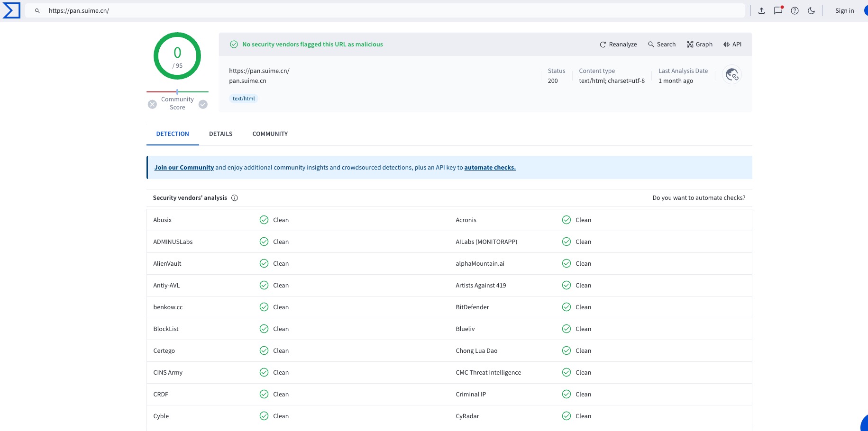Screen dimensions: 868x431
Task: Open the help question mark icon
Action: (x=795, y=10)
